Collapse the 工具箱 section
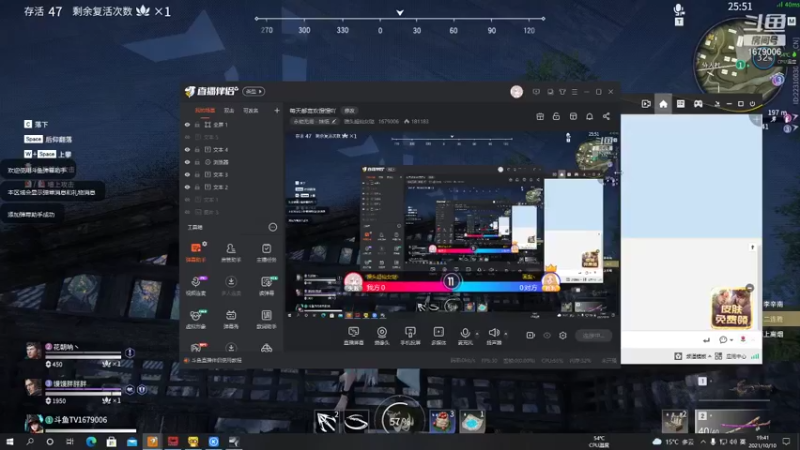The height and width of the screenshot is (450, 800). tap(273, 227)
